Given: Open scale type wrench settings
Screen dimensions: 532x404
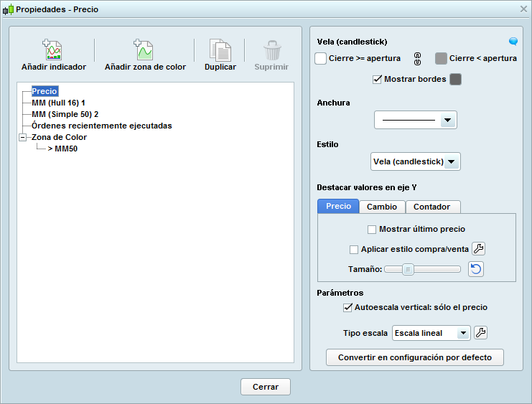Looking at the screenshot, I should pos(481,332).
